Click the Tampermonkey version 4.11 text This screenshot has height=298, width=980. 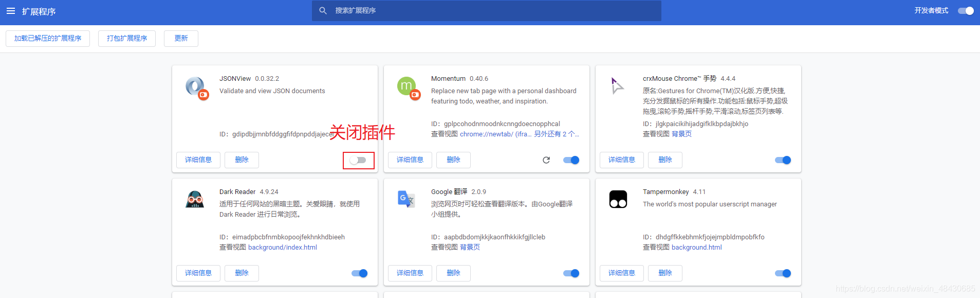pyautogui.click(x=699, y=192)
